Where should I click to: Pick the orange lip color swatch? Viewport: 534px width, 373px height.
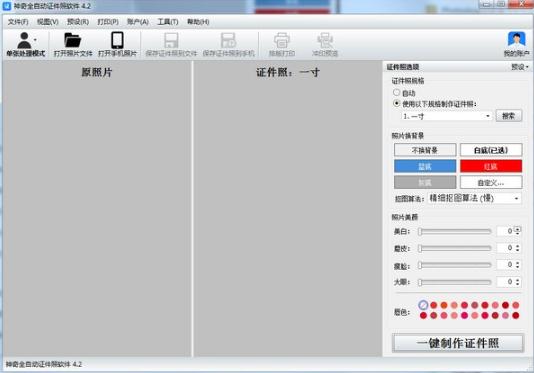pos(444,305)
